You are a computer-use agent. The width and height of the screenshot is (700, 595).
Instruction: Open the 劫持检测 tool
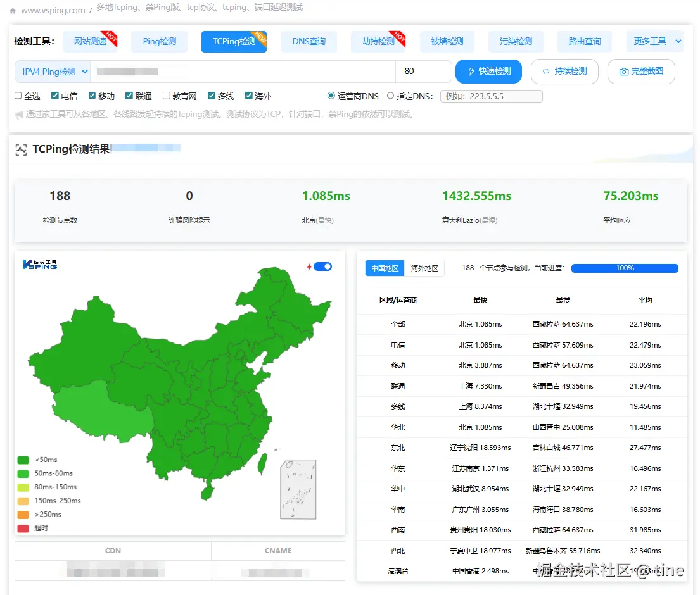tap(378, 42)
